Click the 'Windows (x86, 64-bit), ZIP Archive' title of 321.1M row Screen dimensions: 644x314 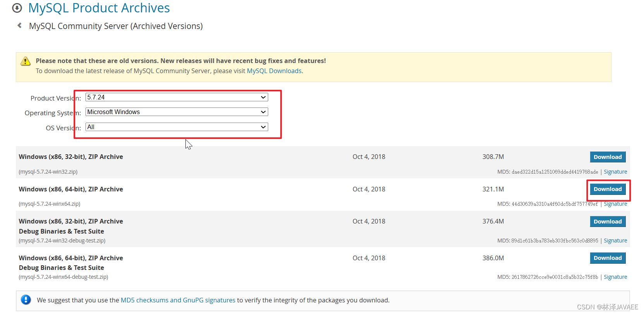71,189
